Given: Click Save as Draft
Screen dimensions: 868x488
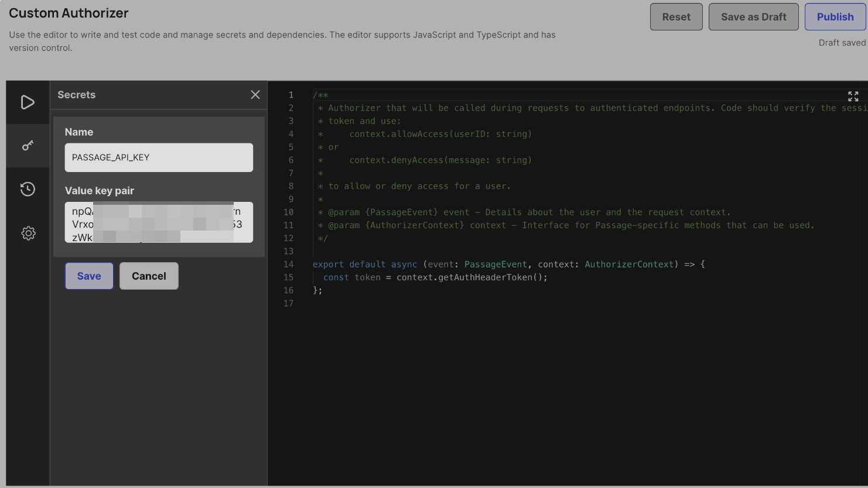Looking at the screenshot, I should [753, 17].
